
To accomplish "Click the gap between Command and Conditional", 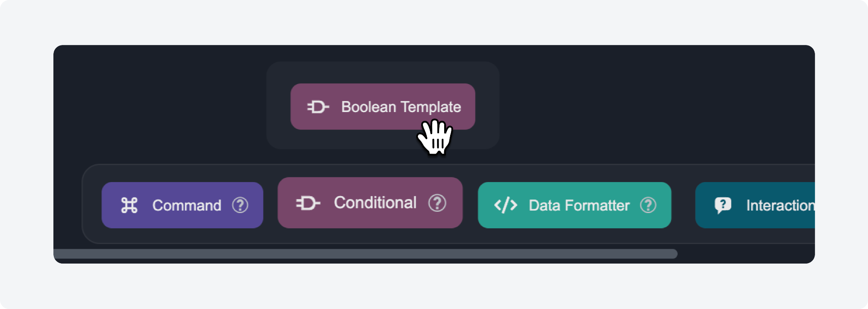I will point(270,205).
